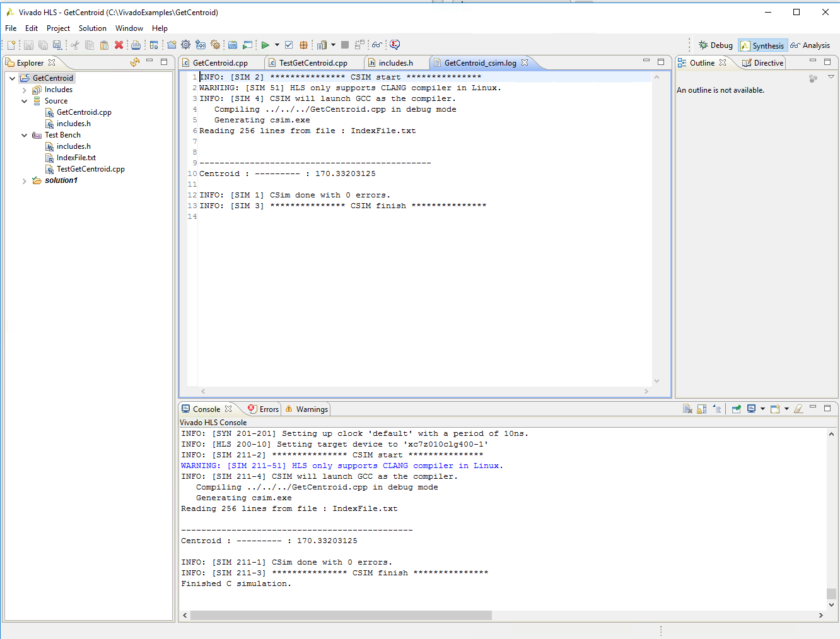Select the Outline tab
This screenshot has height=639, width=840.
point(702,63)
